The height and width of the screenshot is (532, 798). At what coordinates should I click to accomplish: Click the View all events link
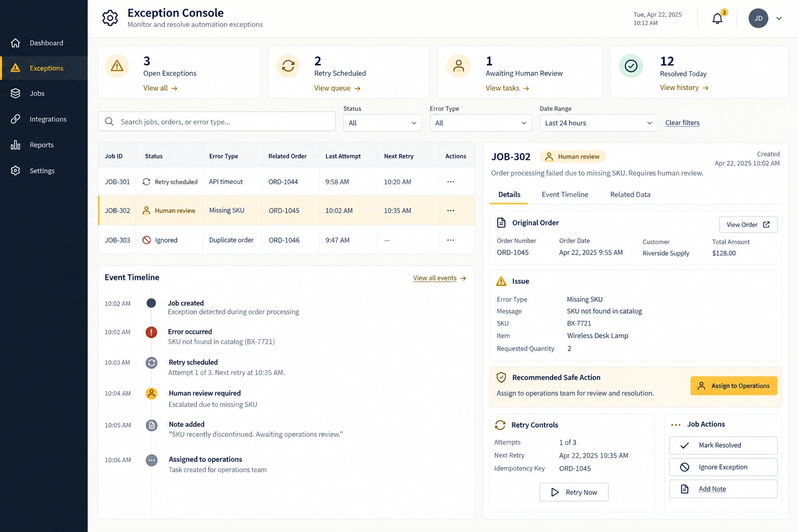(440, 278)
